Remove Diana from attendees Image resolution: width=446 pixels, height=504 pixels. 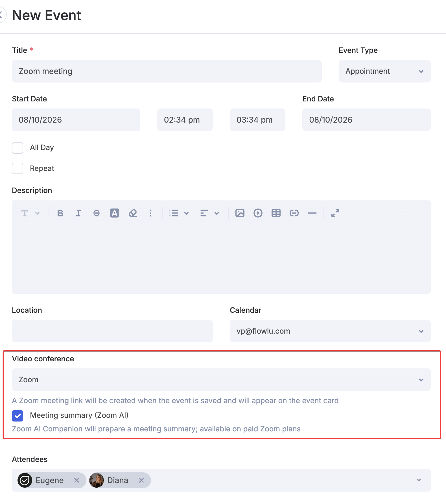pos(141,480)
